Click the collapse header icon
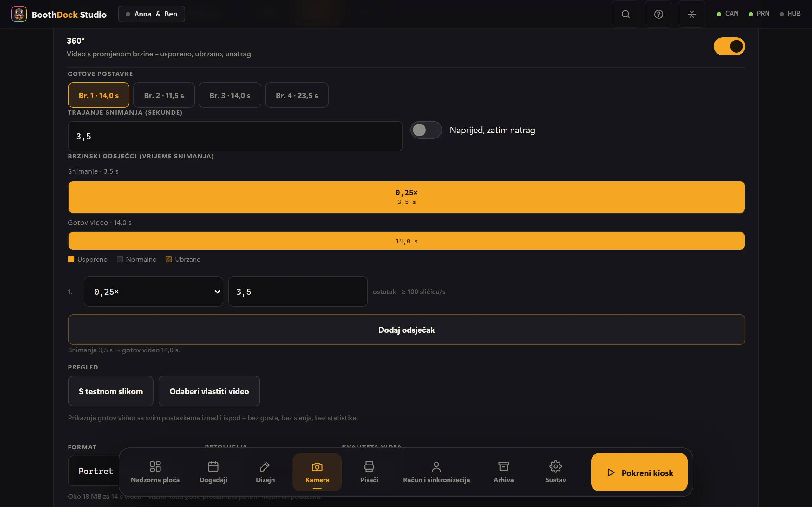 pyautogui.click(x=691, y=14)
